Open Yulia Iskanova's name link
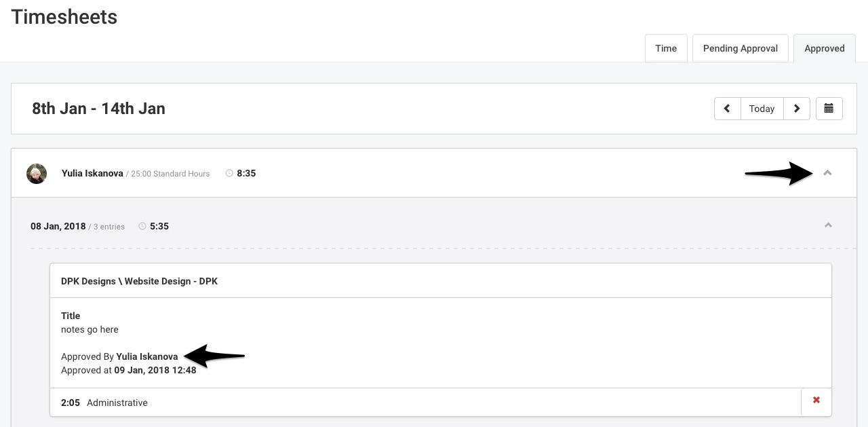868x427 pixels. (92, 173)
